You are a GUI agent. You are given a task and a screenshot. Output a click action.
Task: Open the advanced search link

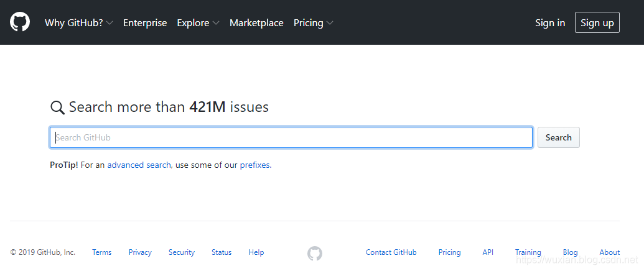pyautogui.click(x=139, y=165)
